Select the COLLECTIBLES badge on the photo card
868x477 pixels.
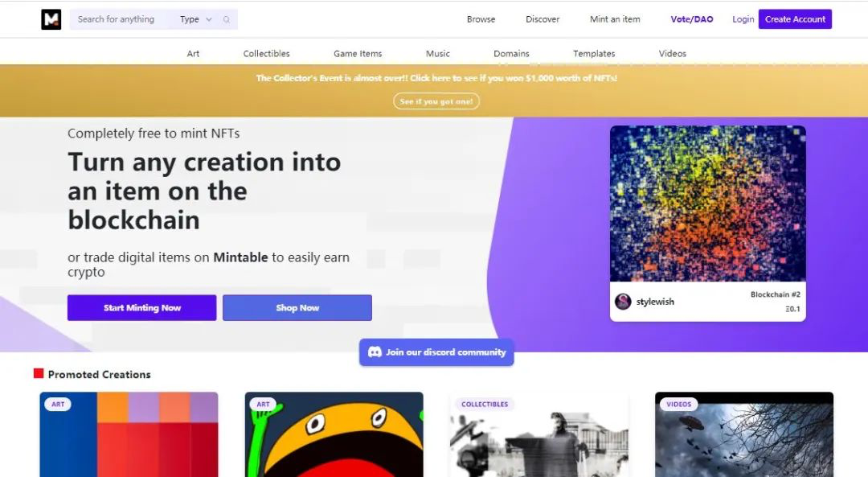pyautogui.click(x=485, y=405)
